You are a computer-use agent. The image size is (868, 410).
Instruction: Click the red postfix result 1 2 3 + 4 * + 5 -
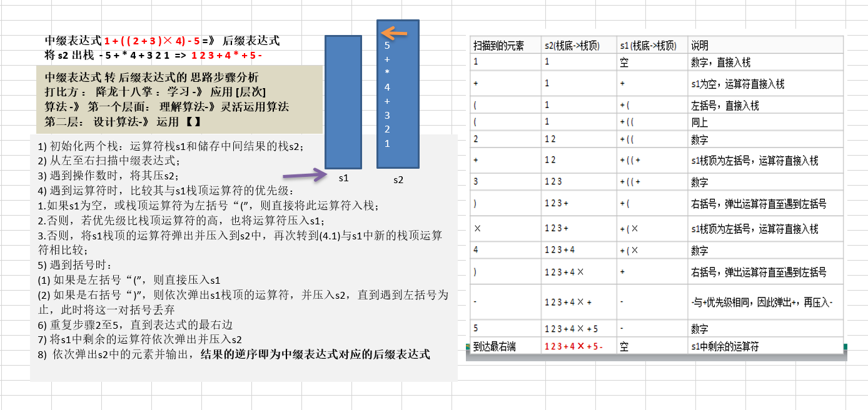[x=226, y=56]
